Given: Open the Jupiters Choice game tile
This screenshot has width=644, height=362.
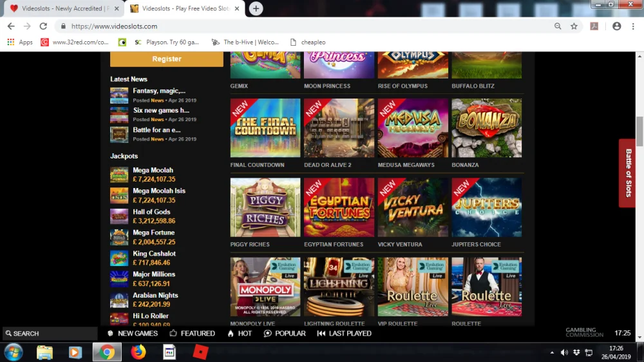Looking at the screenshot, I should tap(487, 207).
